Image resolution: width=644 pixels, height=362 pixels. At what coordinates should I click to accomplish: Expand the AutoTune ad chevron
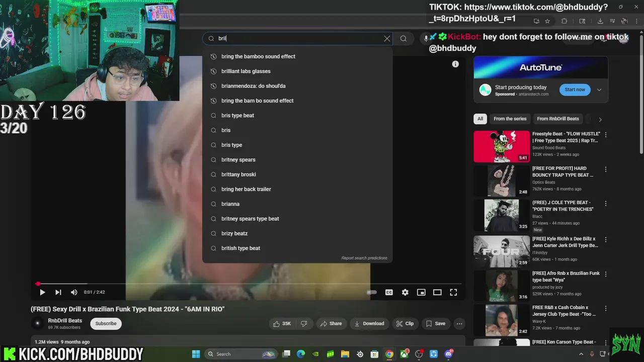click(599, 90)
